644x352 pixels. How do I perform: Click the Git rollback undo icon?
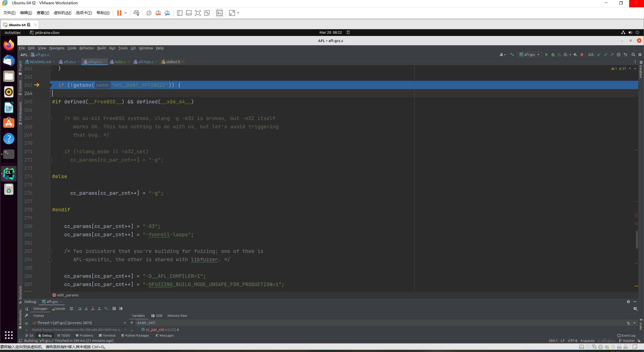point(625,55)
